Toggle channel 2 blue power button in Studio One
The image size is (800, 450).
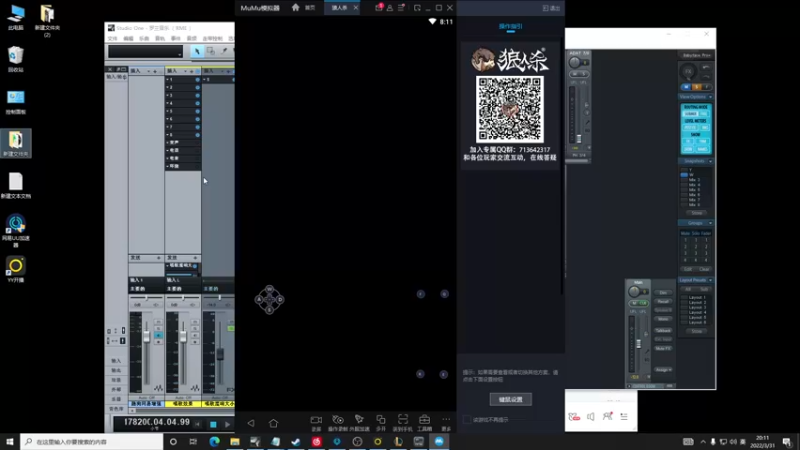[x=197, y=87]
